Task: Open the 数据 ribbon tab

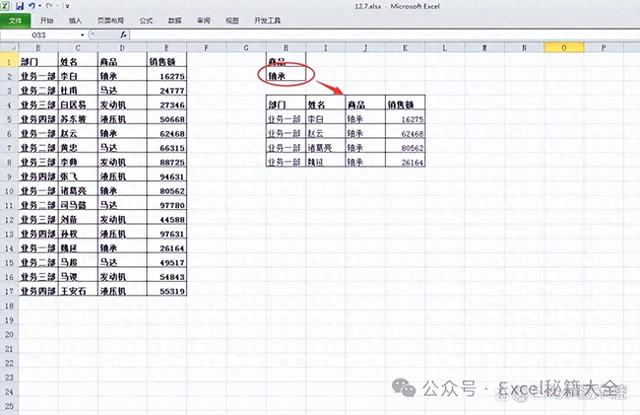Action: 175,20
